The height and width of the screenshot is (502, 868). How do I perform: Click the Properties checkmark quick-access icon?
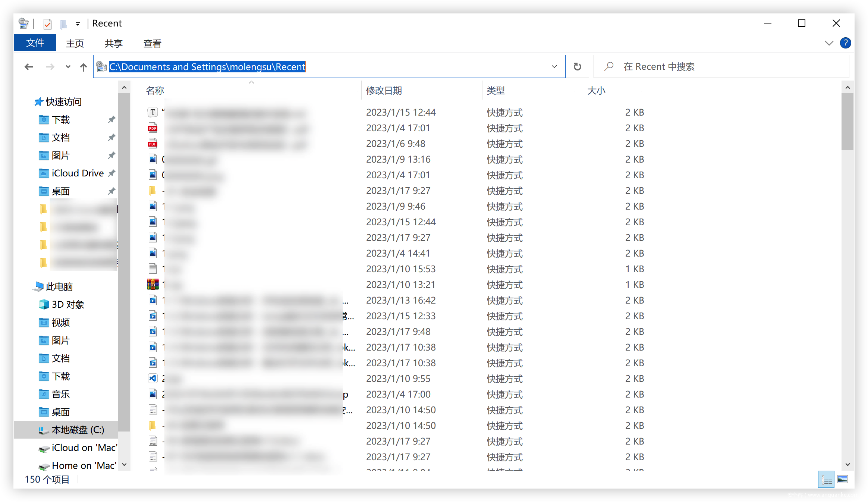[x=47, y=24]
